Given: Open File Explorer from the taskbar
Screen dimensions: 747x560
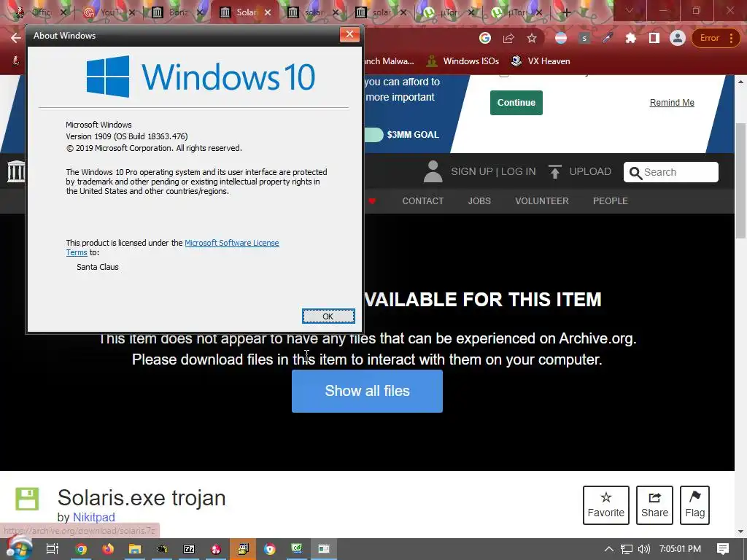Looking at the screenshot, I should pyautogui.click(x=135, y=549).
